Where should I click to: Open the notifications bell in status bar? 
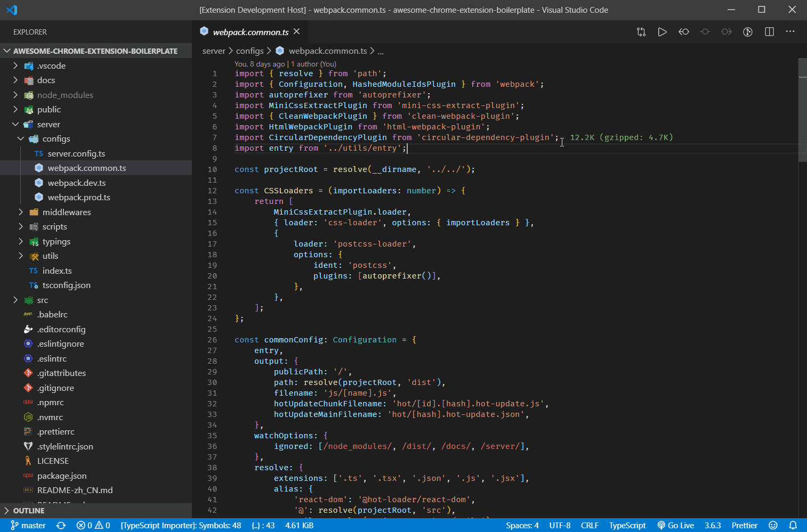point(793,525)
